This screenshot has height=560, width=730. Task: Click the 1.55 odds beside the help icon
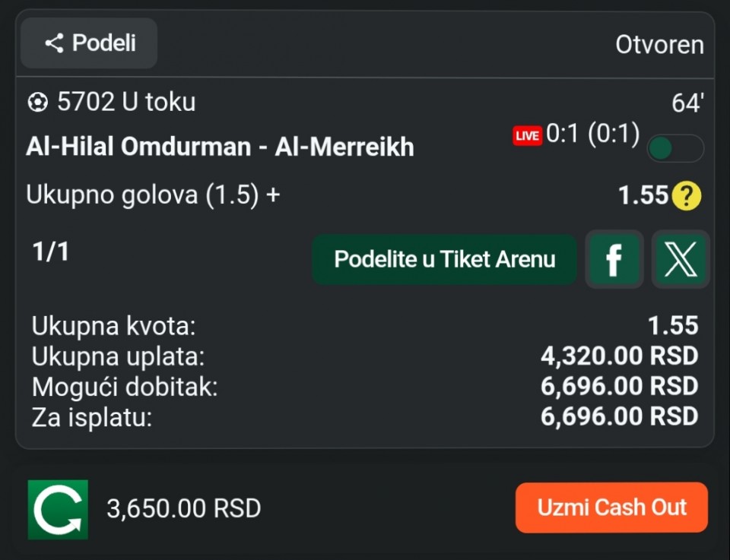pyautogui.click(x=643, y=196)
